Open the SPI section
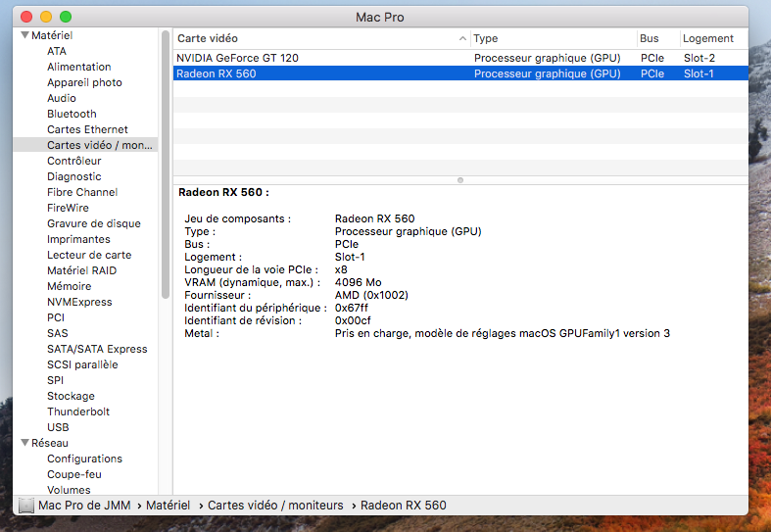Image resolution: width=771 pixels, height=532 pixels. [55, 380]
